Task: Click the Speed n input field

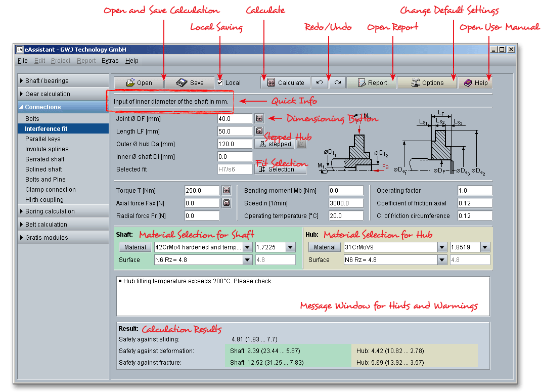Action: [x=346, y=203]
